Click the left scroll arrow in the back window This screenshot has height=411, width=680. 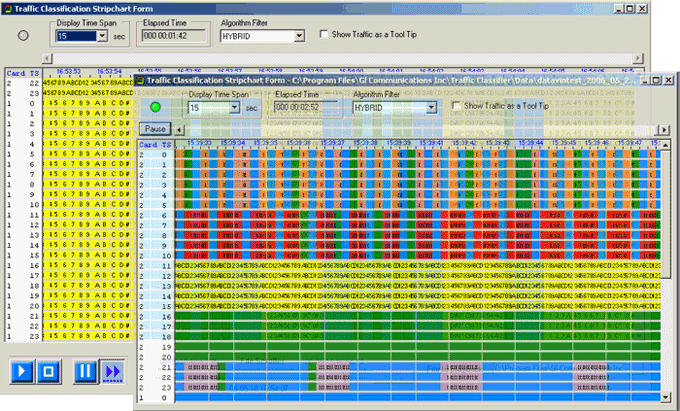point(47,58)
